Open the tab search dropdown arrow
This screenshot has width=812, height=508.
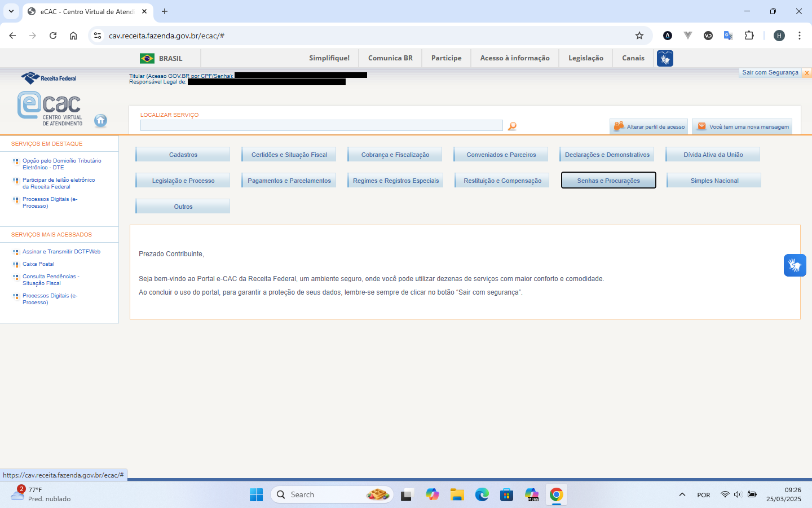[x=11, y=11]
